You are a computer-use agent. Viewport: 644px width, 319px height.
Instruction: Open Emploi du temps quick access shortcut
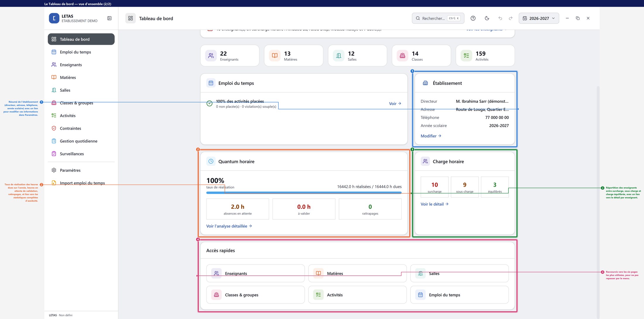coord(460,295)
